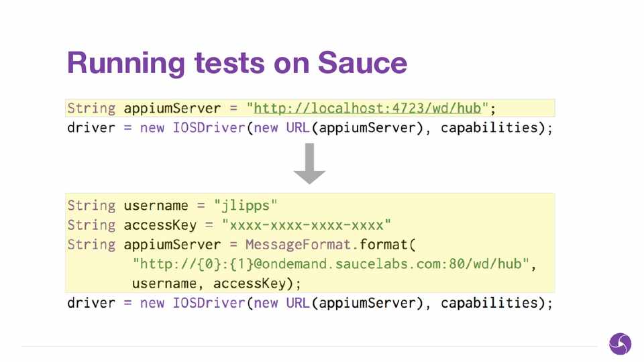This screenshot has height=362, width=644.
Task: Click the ondemand.saucelabs.com URL string
Action: point(331,264)
